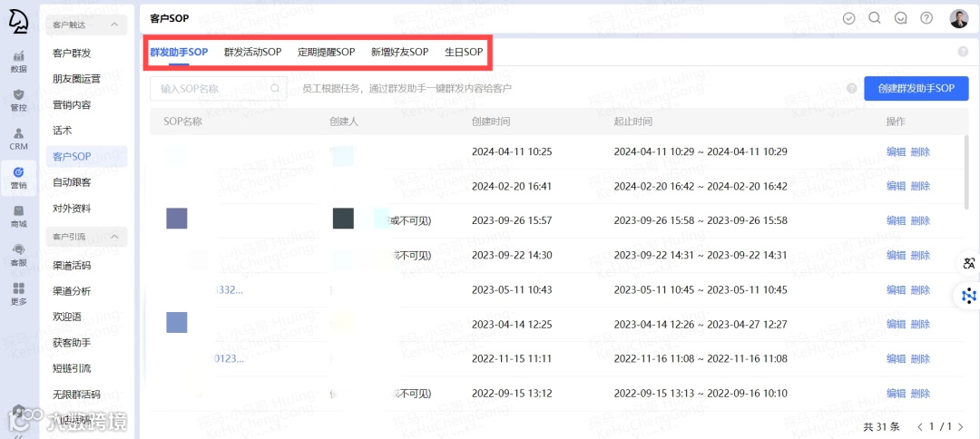Switch to the 群发活动SOP tab
The height and width of the screenshot is (439, 980).
tap(253, 52)
